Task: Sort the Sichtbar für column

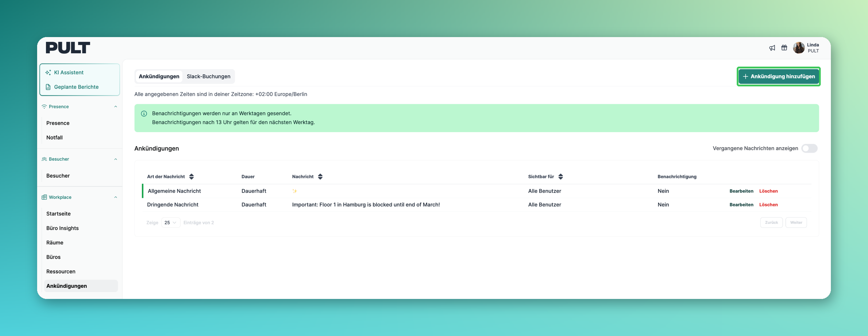Action: tap(561, 177)
